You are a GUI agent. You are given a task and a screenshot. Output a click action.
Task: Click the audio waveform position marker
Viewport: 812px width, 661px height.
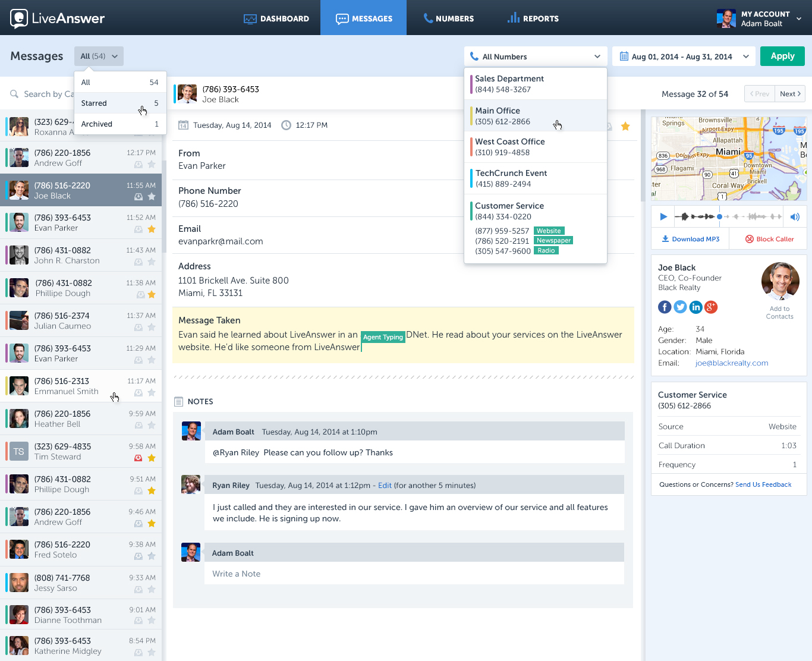pyautogui.click(x=719, y=217)
